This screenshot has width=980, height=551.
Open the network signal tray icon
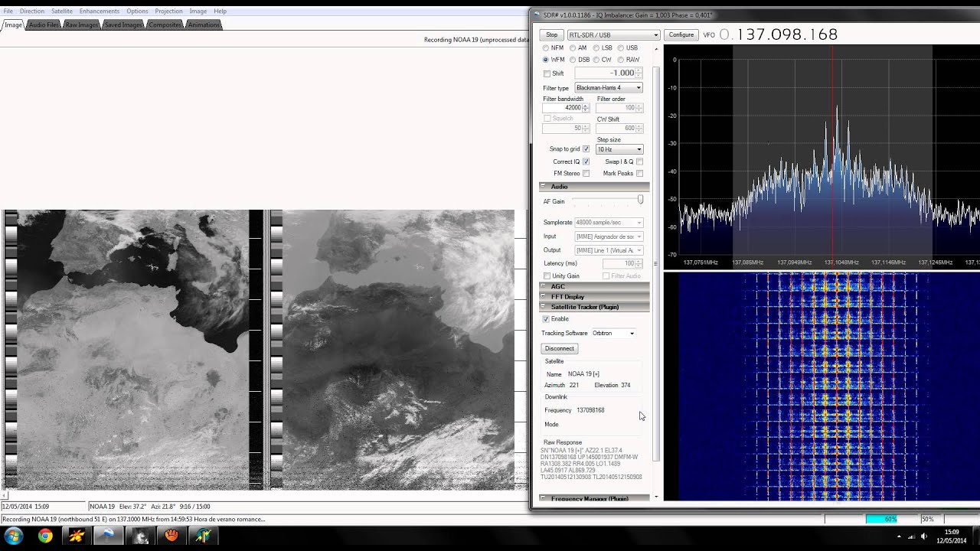coord(913,536)
